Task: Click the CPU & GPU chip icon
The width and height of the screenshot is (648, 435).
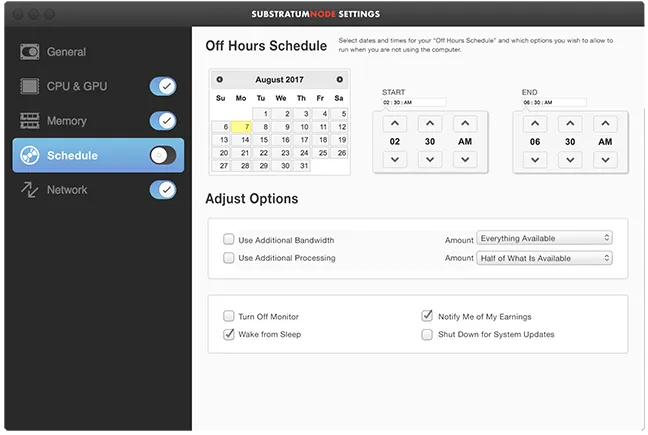Action: [30, 86]
